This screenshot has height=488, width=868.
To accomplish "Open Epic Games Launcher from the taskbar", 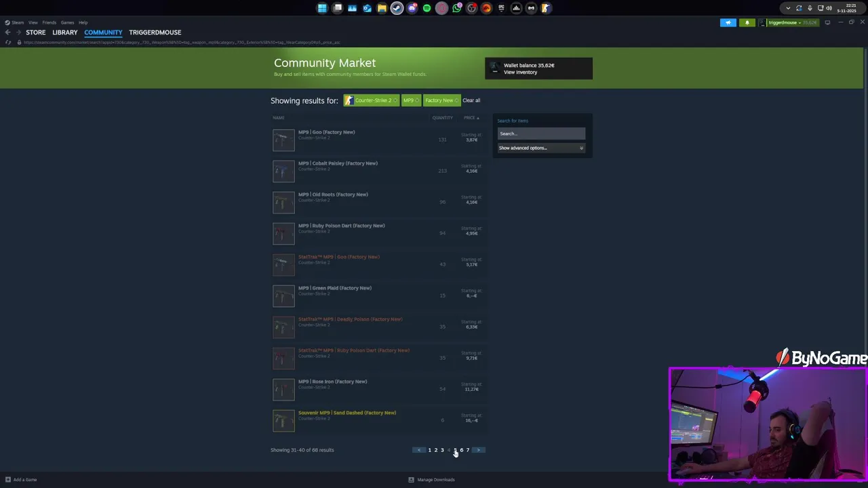I will [x=501, y=8].
